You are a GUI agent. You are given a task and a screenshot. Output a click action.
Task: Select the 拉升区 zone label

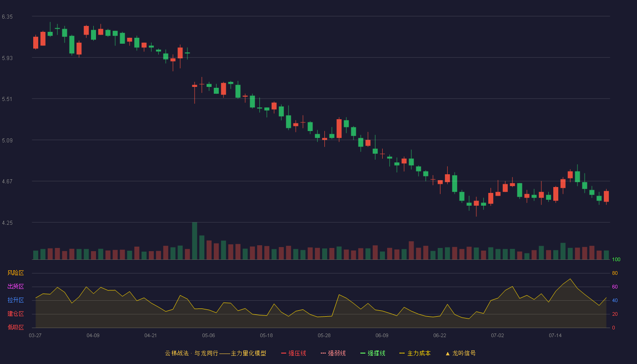click(15, 300)
